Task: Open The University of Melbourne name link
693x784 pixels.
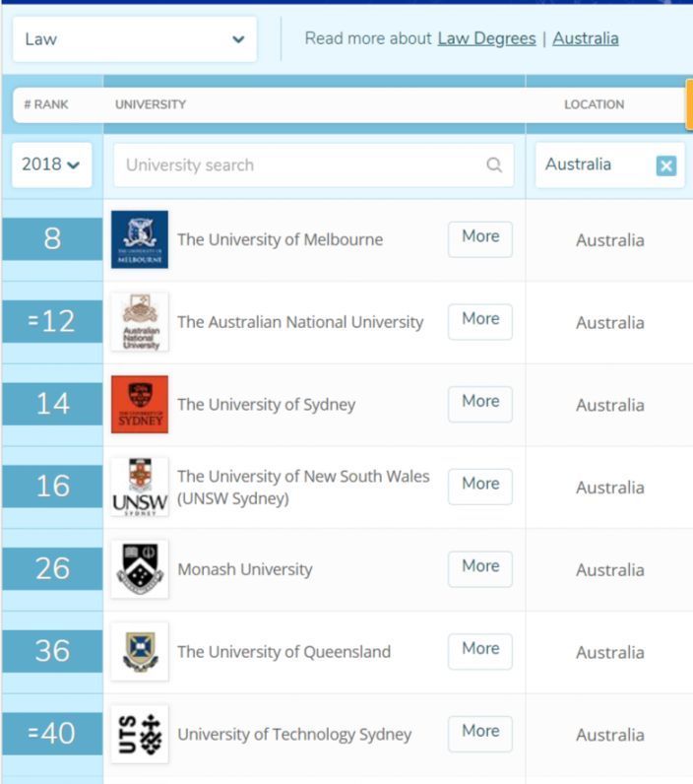Action: pyautogui.click(x=280, y=240)
